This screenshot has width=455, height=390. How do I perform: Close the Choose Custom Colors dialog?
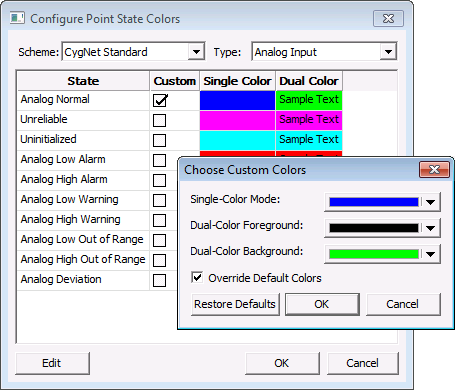click(x=435, y=170)
